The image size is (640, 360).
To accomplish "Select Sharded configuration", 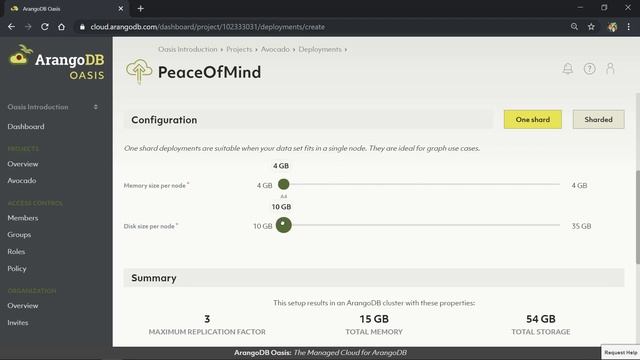I will pyautogui.click(x=598, y=119).
